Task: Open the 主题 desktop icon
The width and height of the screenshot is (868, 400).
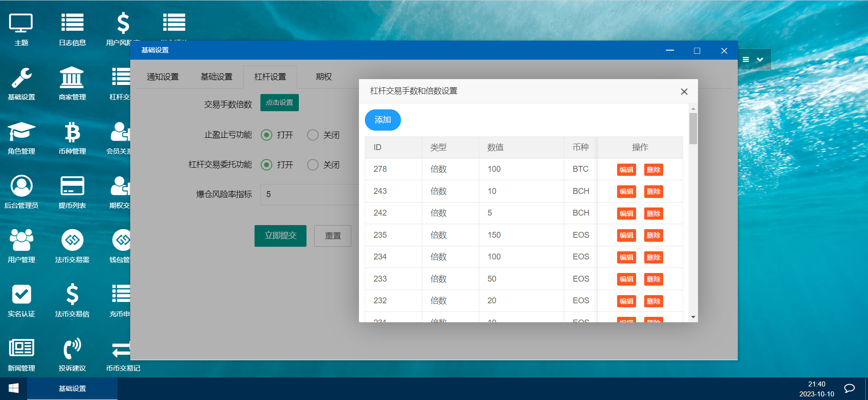Action: 21,29
